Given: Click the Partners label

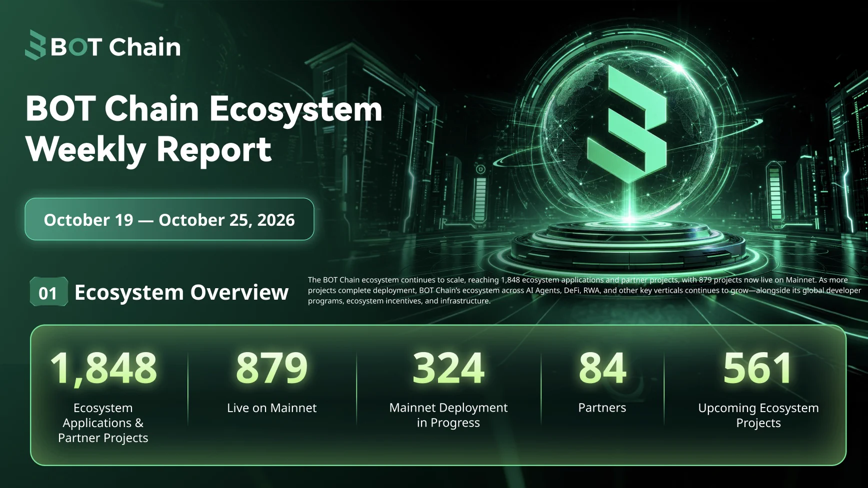Looking at the screenshot, I should [602, 408].
